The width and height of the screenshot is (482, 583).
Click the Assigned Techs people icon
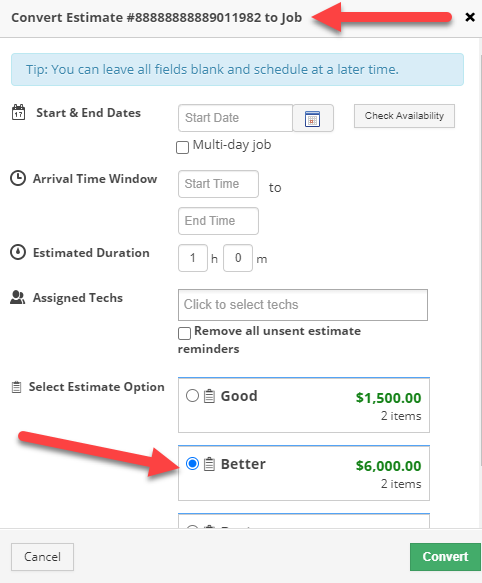click(x=17, y=297)
